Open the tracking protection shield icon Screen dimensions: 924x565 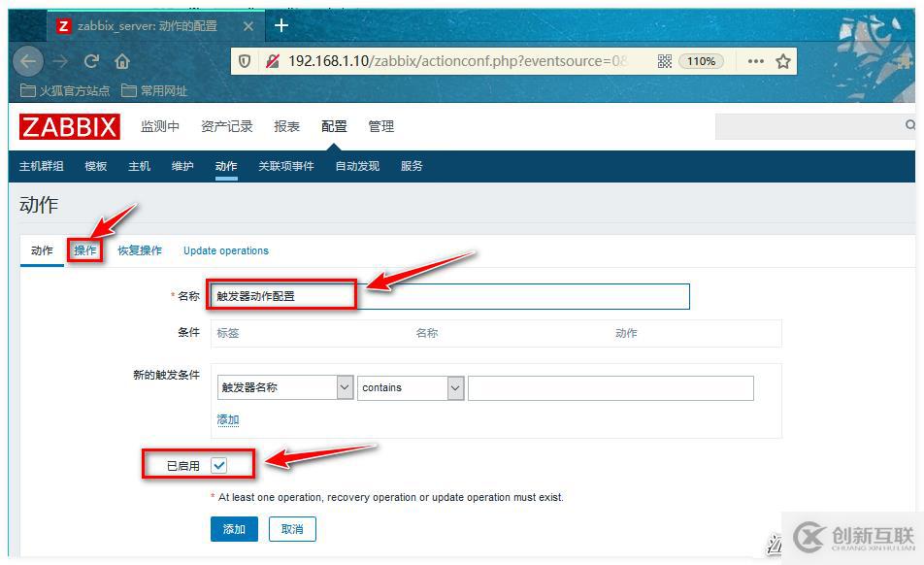(245, 61)
